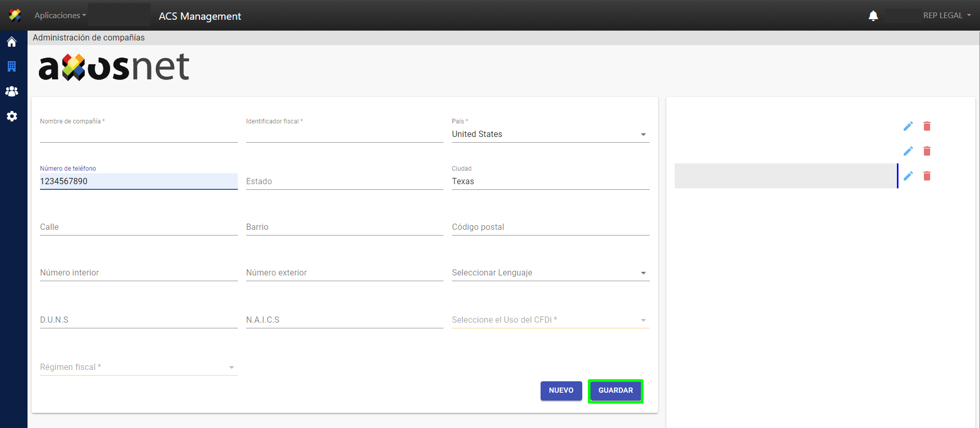Expand the País dropdown showing United States

pyautogui.click(x=550, y=134)
